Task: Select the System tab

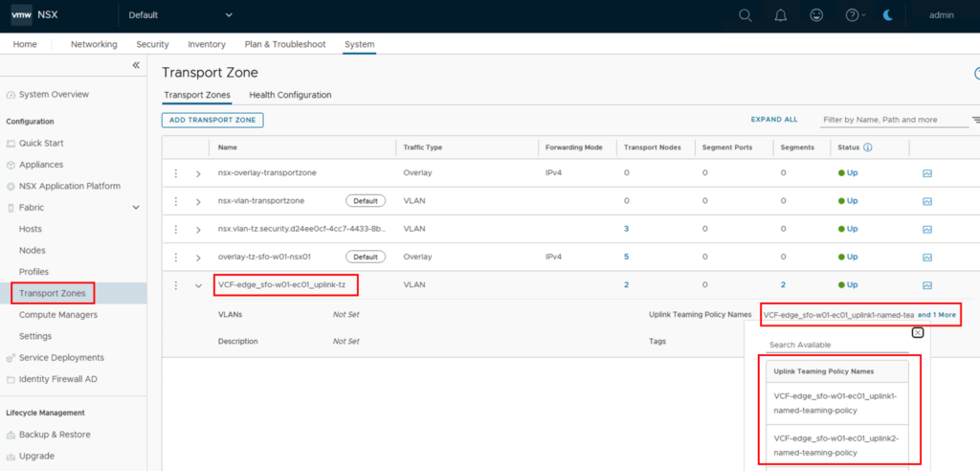Action: click(x=360, y=44)
